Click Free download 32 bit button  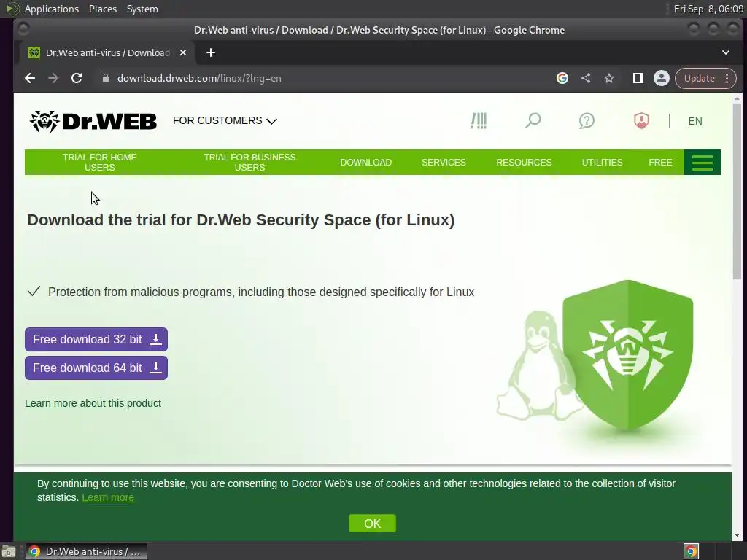96,340
